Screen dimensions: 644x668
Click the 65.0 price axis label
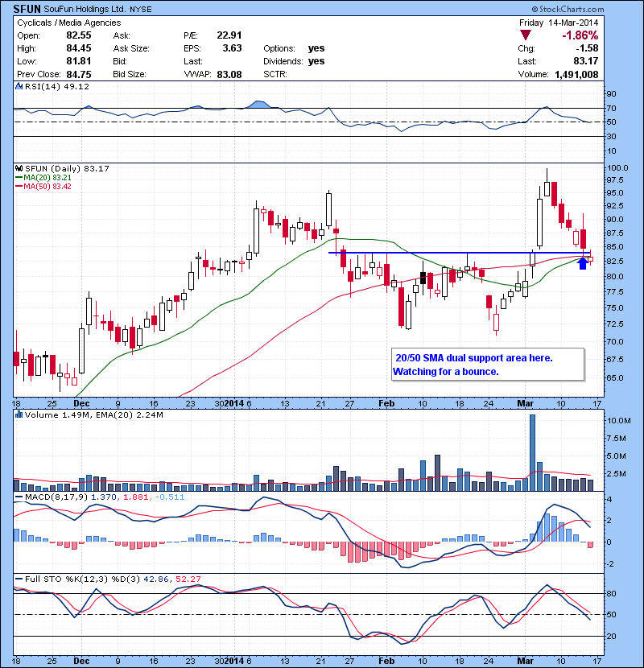(x=614, y=377)
